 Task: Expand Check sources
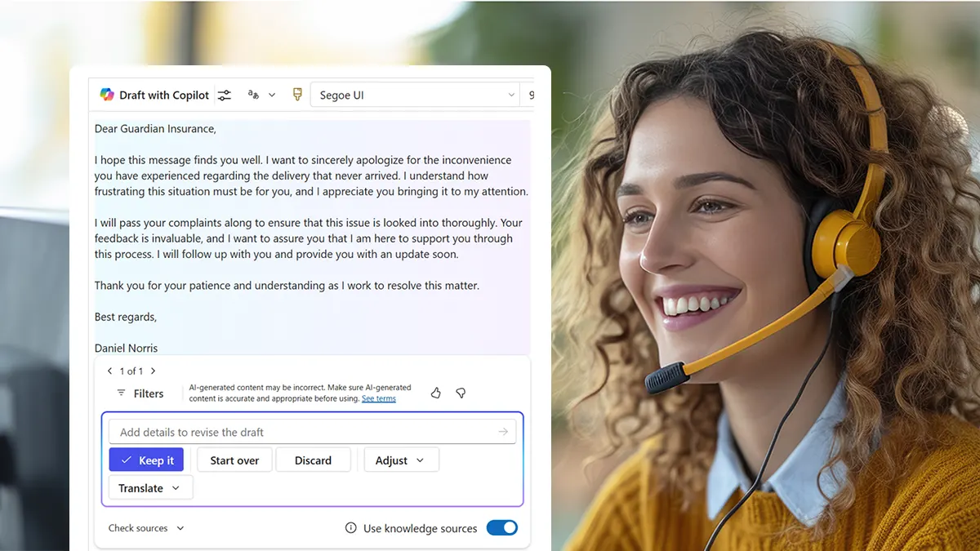[146, 528]
